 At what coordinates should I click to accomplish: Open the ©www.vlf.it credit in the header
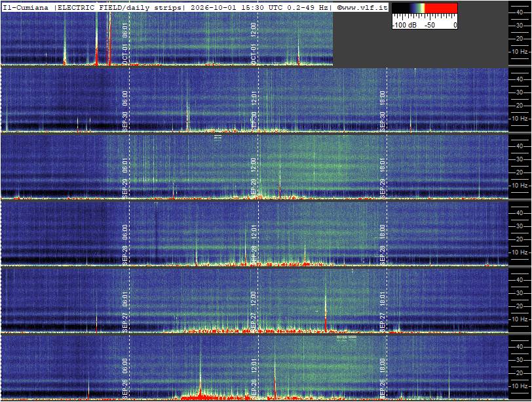[362, 7]
